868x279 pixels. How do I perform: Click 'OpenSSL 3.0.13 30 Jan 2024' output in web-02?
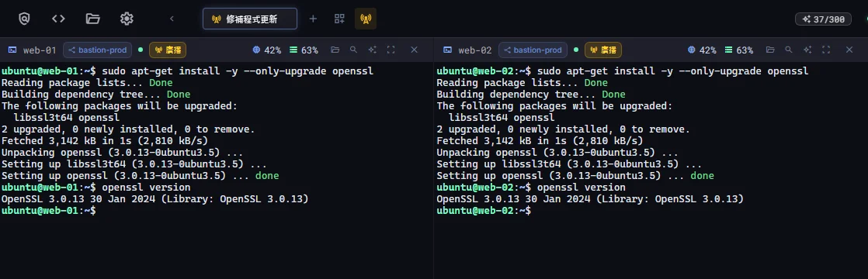pyautogui.click(x=589, y=199)
